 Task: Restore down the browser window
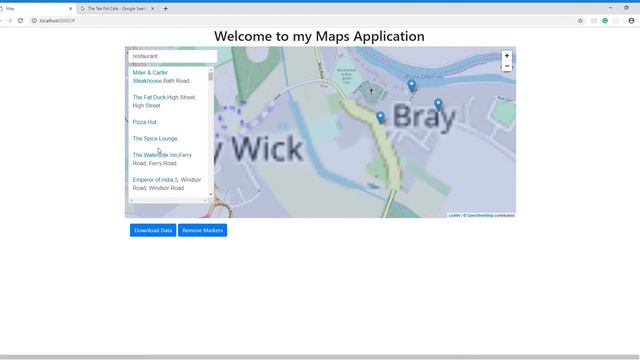(626, 8)
